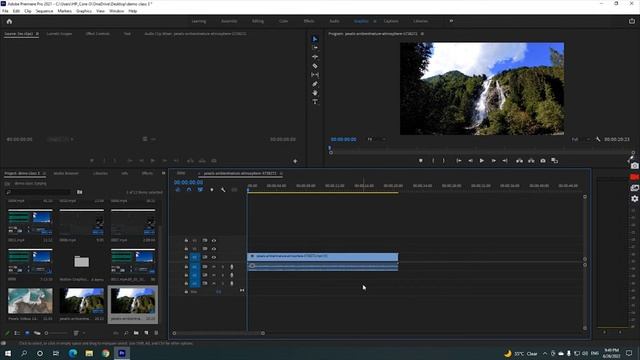
Task: Toggle V1 track output eye
Action: (214, 258)
